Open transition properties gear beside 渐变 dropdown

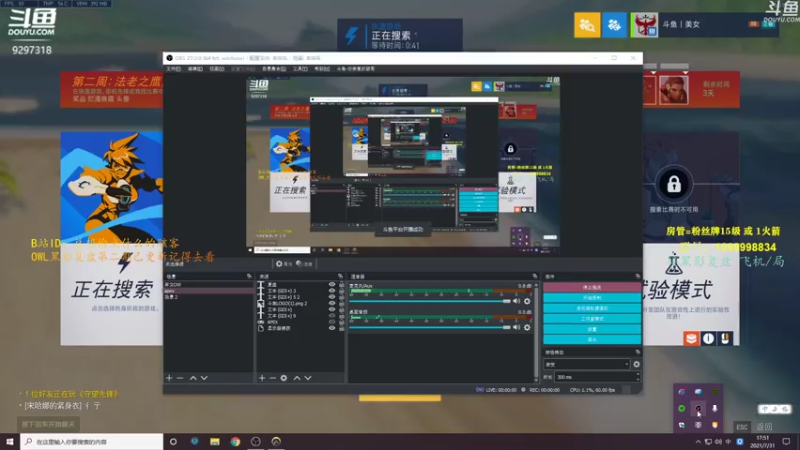tap(636, 364)
